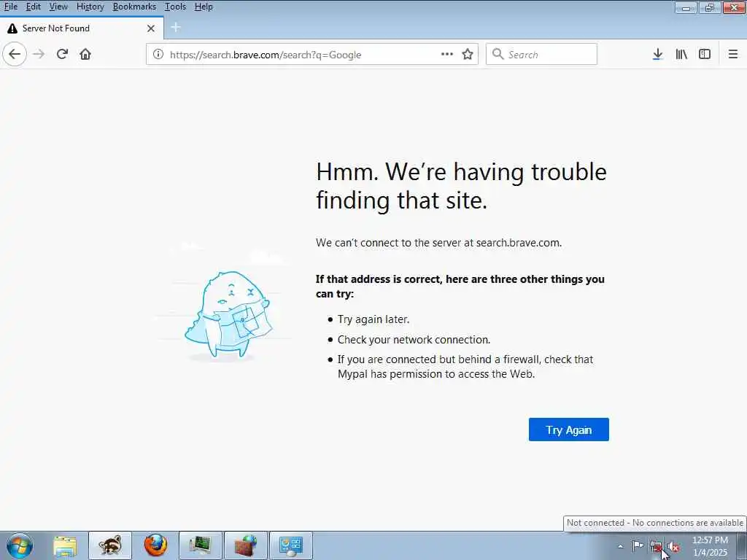Screen dimensions: 747x560
Task: Reload the current page
Action: pyautogui.click(x=62, y=54)
